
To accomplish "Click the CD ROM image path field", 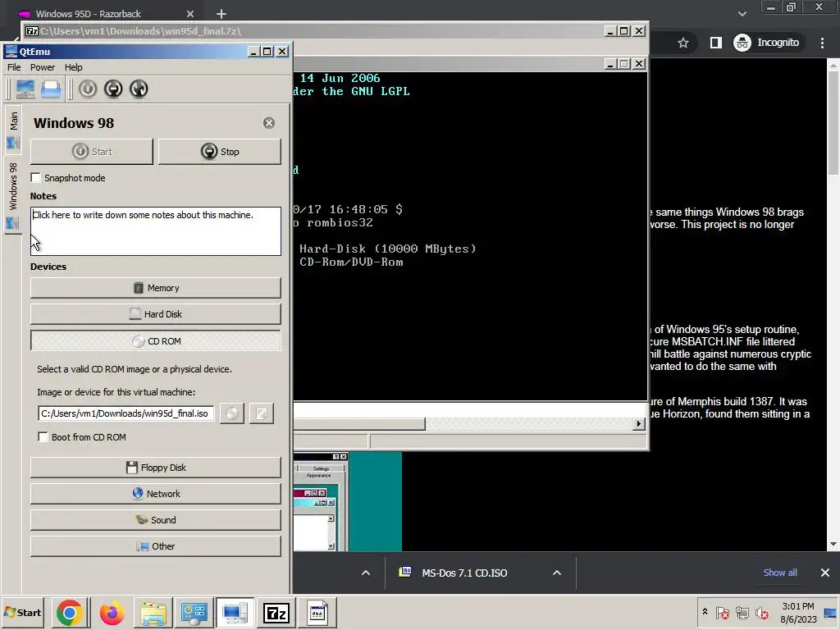I will 126,413.
